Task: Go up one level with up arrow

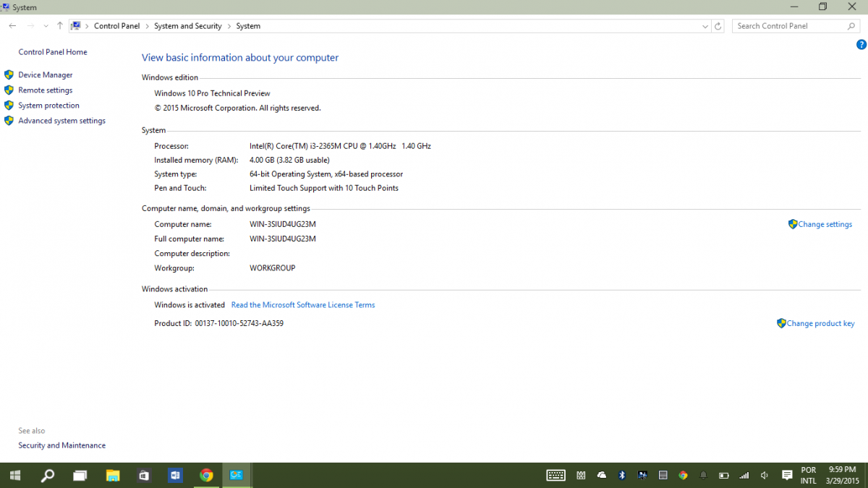Action: pos(60,26)
